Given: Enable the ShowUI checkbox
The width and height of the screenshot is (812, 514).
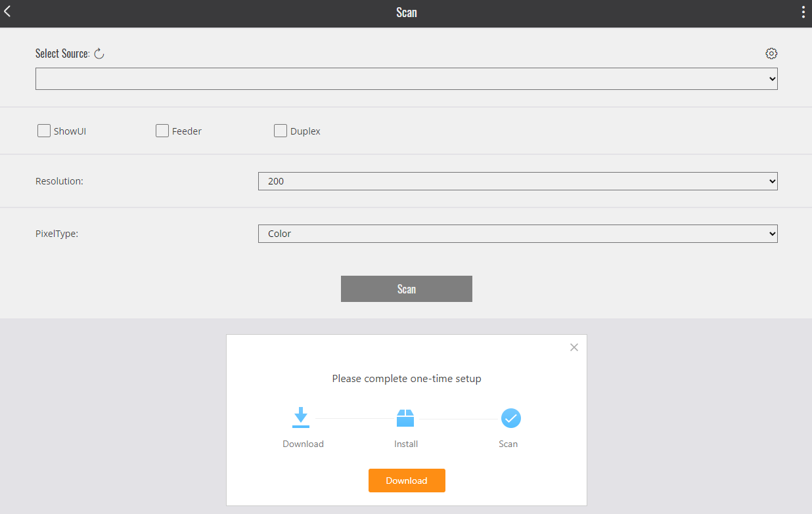Looking at the screenshot, I should [44, 131].
